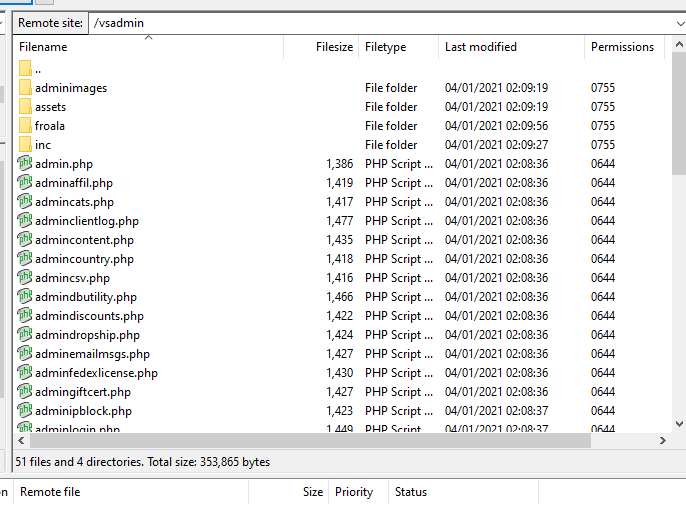Open the Remote site path dropdown
This screenshot has height=522, width=686.
pyautogui.click(x=677, y=22)
